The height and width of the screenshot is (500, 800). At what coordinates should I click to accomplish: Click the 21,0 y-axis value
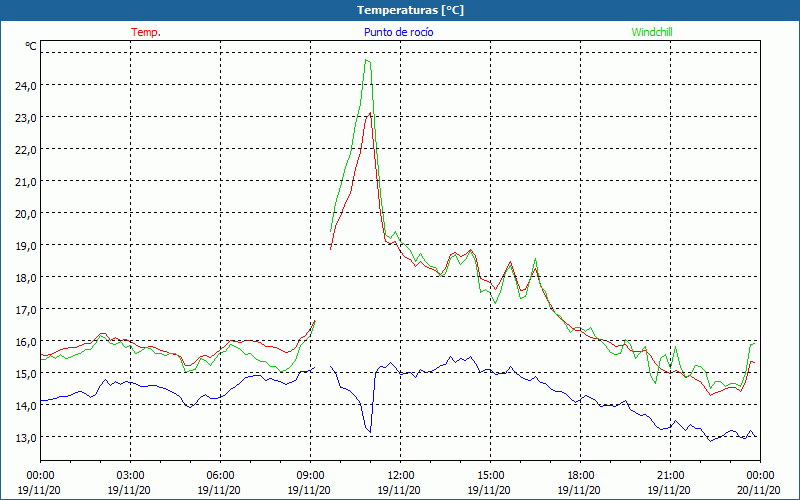point(26,182)
